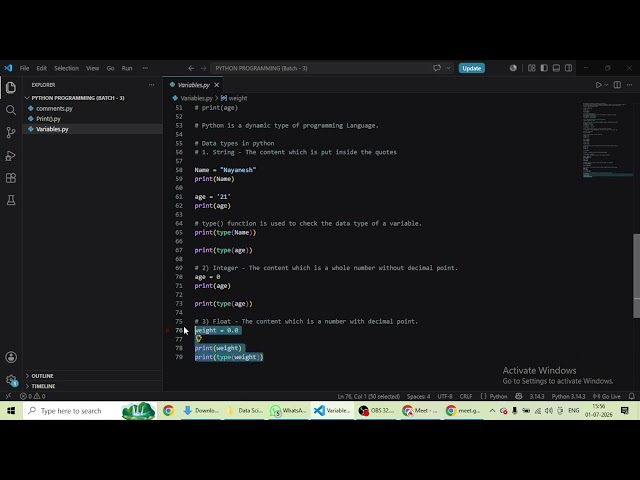
Task: Click the Ln 76, Col 1 status item
Action: click(369, 396)
